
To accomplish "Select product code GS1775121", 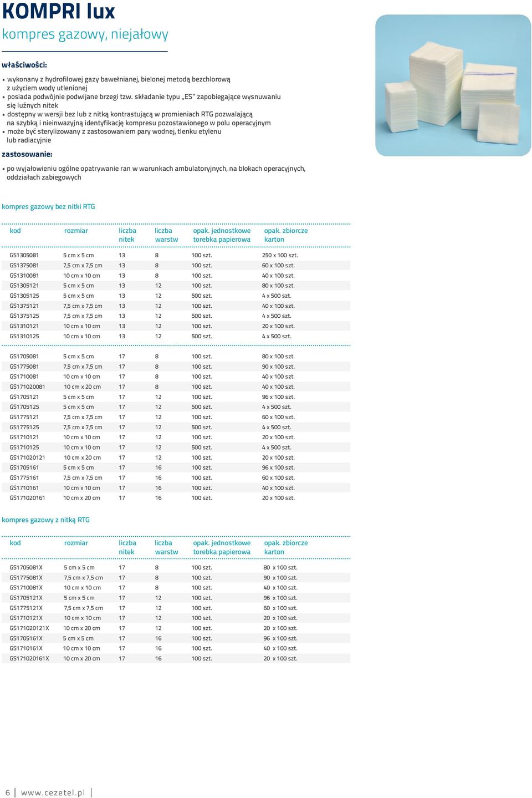I will point(24,417).
